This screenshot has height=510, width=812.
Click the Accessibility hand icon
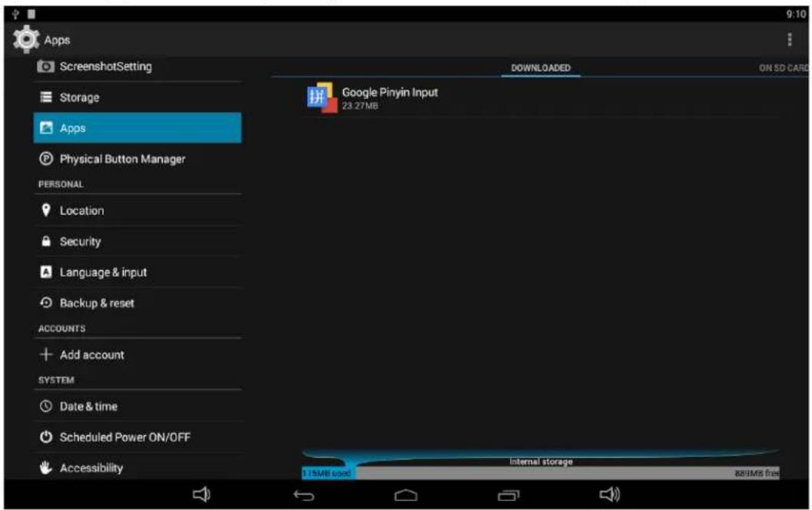[x=46, y=467]
